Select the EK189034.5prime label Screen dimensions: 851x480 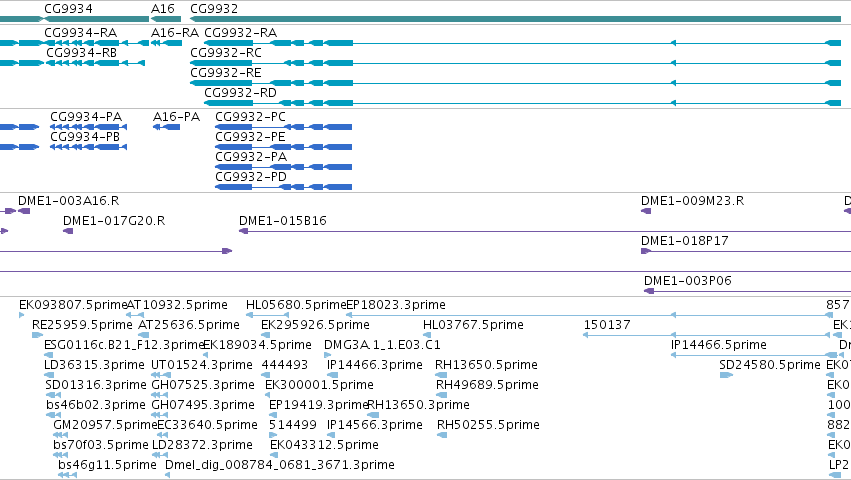[x=257, y=345]
